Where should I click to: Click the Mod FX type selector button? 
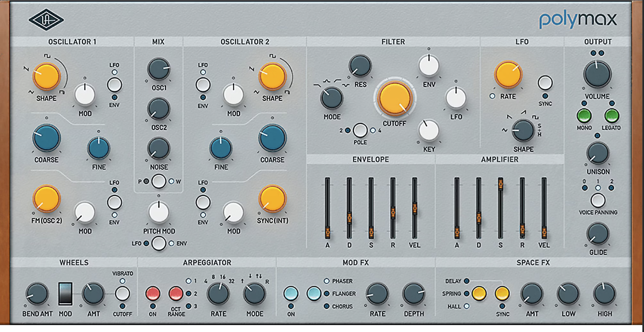[314, 294]
